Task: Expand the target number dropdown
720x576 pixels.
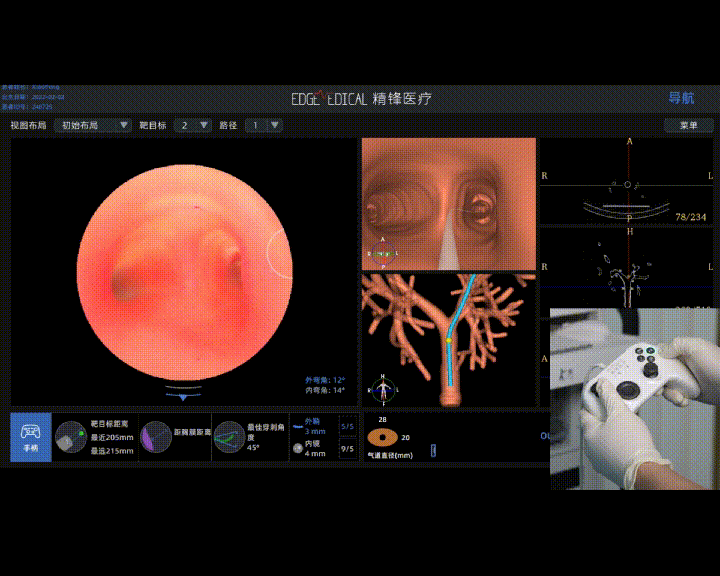Action: pos(193,125)
